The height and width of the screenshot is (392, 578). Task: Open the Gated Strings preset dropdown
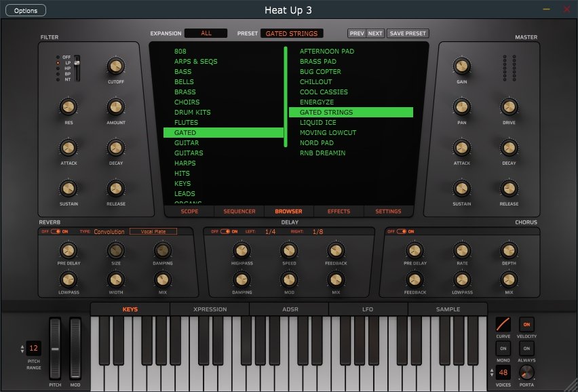292,33
